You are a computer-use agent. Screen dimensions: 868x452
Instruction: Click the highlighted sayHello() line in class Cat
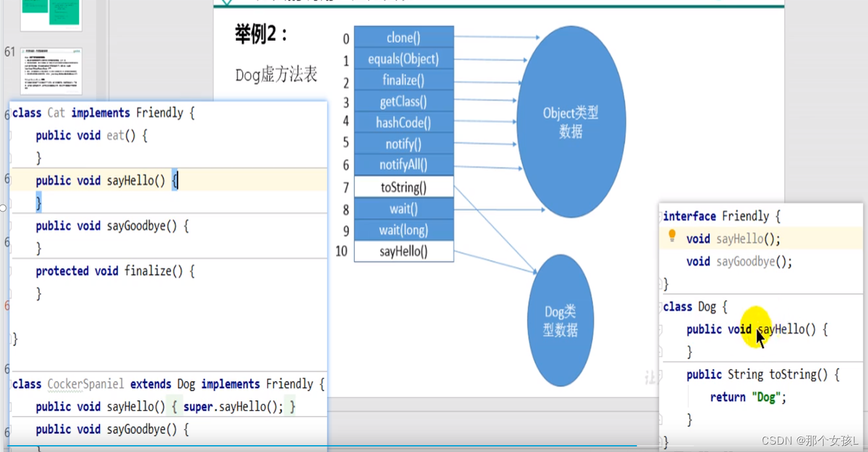point(107,180)
